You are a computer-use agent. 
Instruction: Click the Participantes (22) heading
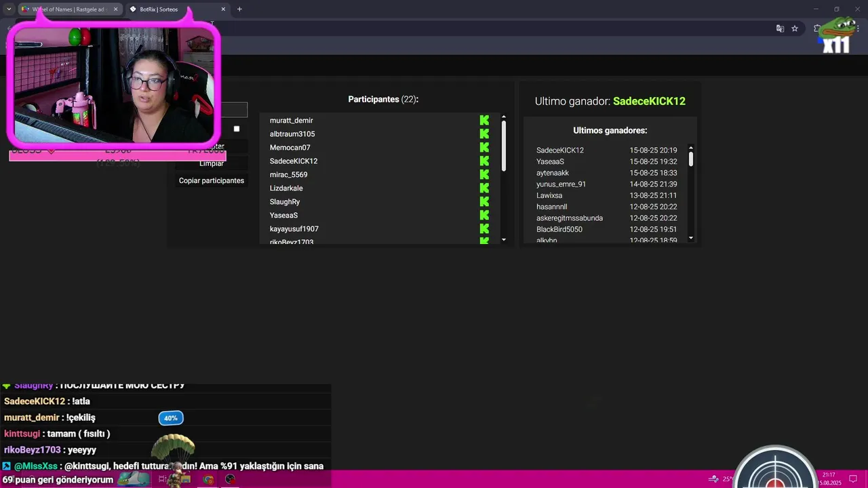[383, 99]
